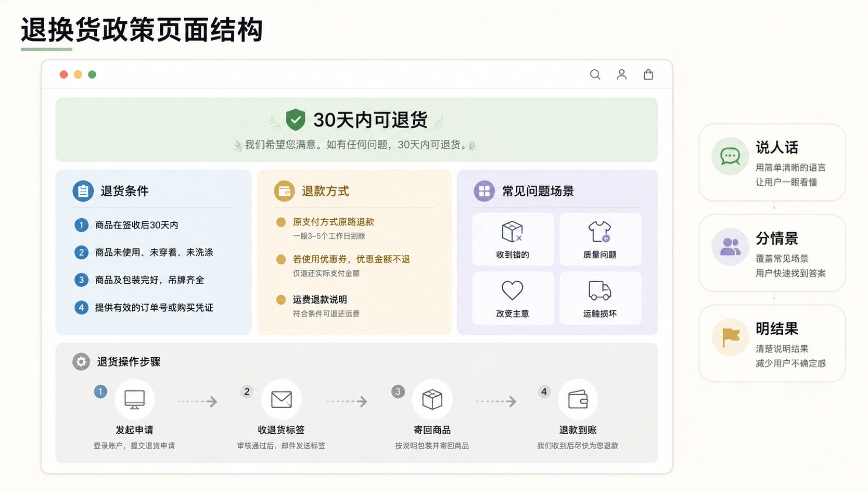Click condition 商品及包装完好,吊牌齐全
Image resolution: width=868 pixels, height=491 pixels.
click(149, 280)
